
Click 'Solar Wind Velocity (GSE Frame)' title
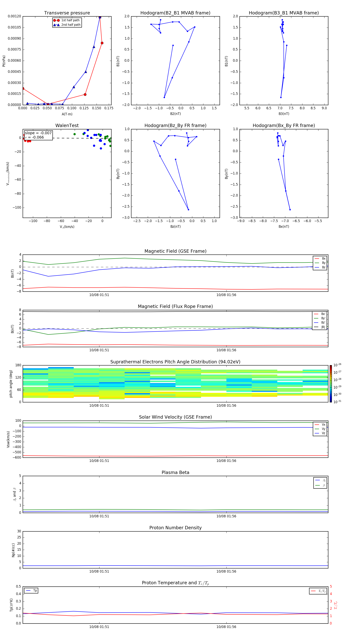(175, 417)
